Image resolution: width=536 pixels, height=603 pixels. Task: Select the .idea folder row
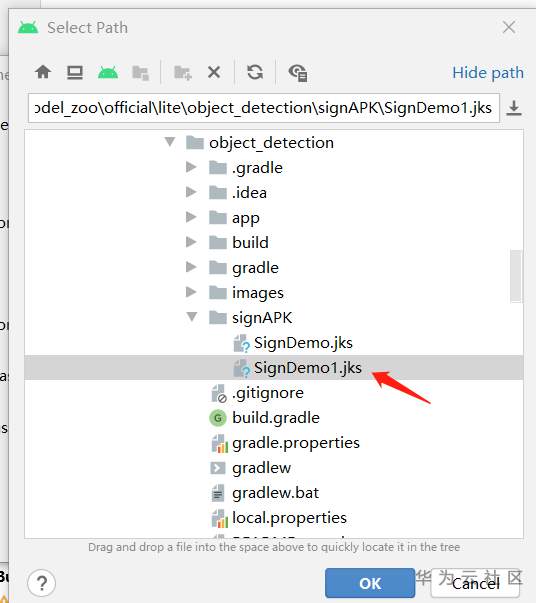tap(274, 193)
